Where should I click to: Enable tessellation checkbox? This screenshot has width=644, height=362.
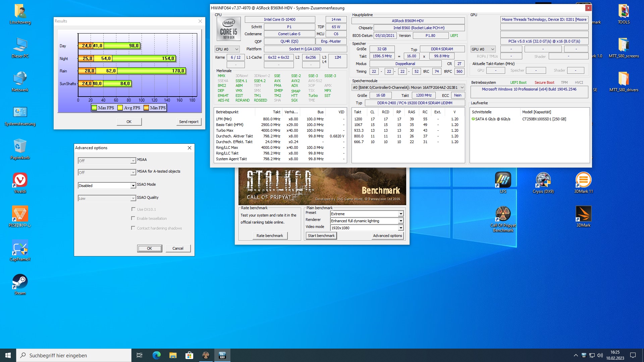(133, 218)
